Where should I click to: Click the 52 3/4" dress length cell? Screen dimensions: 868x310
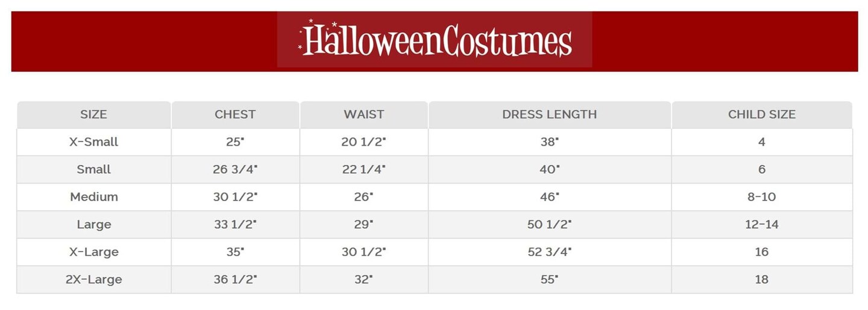pos(549,252)
